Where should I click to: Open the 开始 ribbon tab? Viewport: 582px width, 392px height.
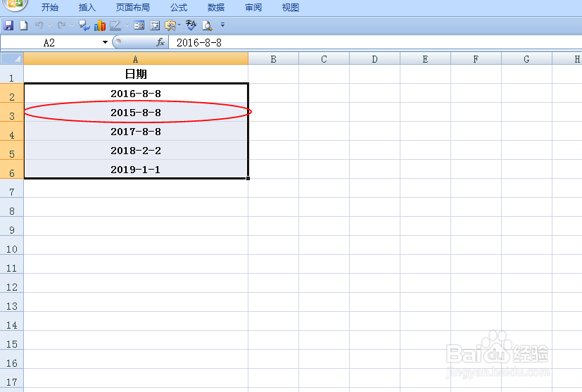click(x=50, y=7)
